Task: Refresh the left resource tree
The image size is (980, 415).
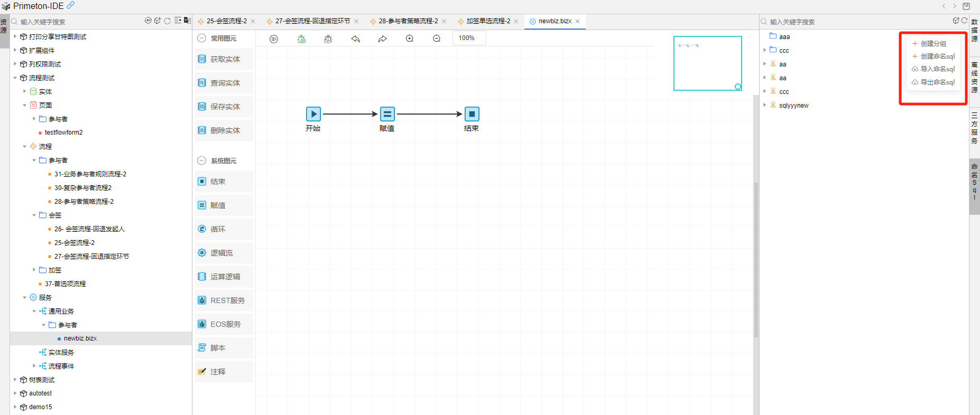Action: pos(168,21)
